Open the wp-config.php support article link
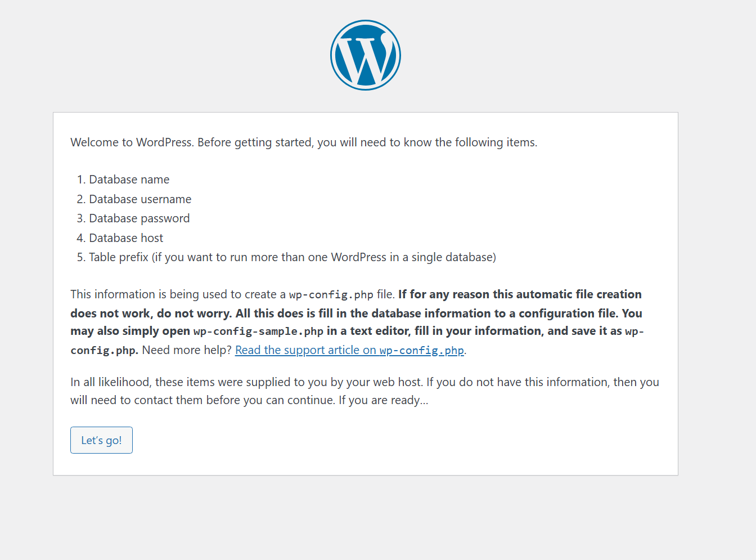Image resolution: width=756 pixels, height=560 pixels. [x=349, y=350]
